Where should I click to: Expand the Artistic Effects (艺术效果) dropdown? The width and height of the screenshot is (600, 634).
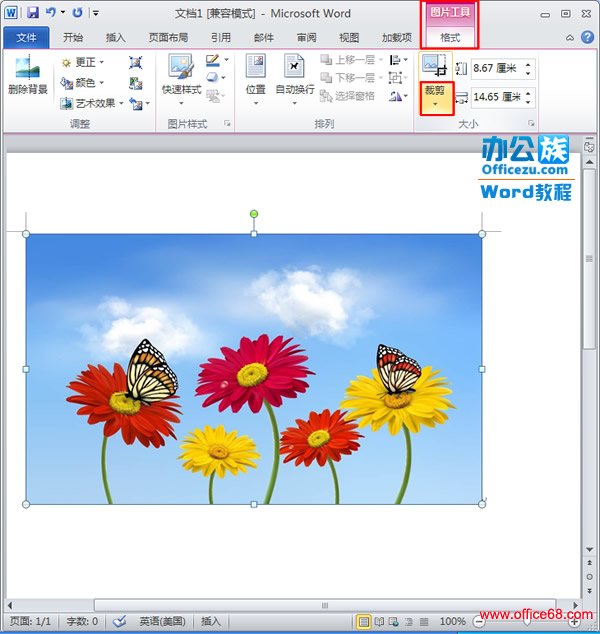(92, 103)
